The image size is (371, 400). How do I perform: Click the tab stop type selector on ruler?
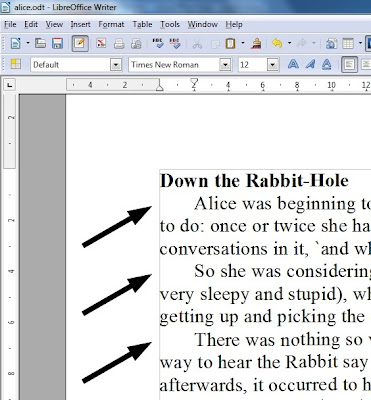[10, 85]
